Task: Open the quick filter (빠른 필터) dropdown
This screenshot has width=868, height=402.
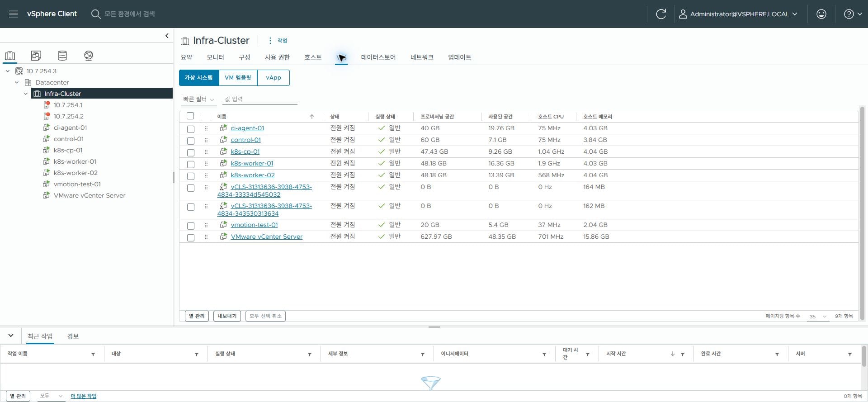Action: [198, 99]
